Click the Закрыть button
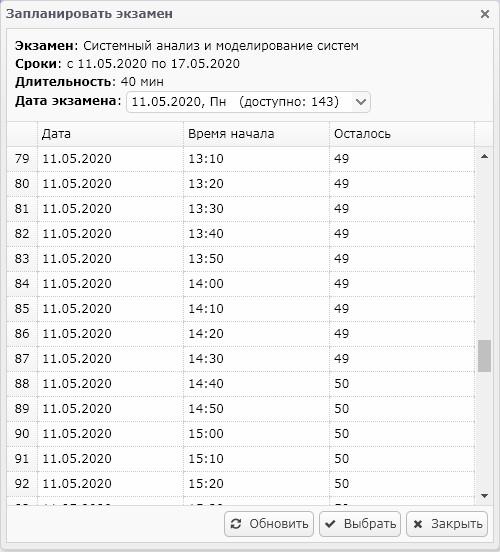 click(447, 524)
